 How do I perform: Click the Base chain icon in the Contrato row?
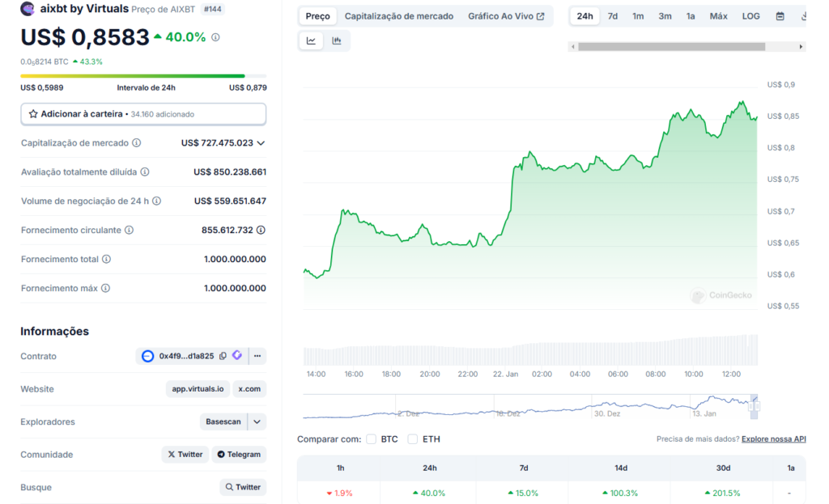pos(147,356)
